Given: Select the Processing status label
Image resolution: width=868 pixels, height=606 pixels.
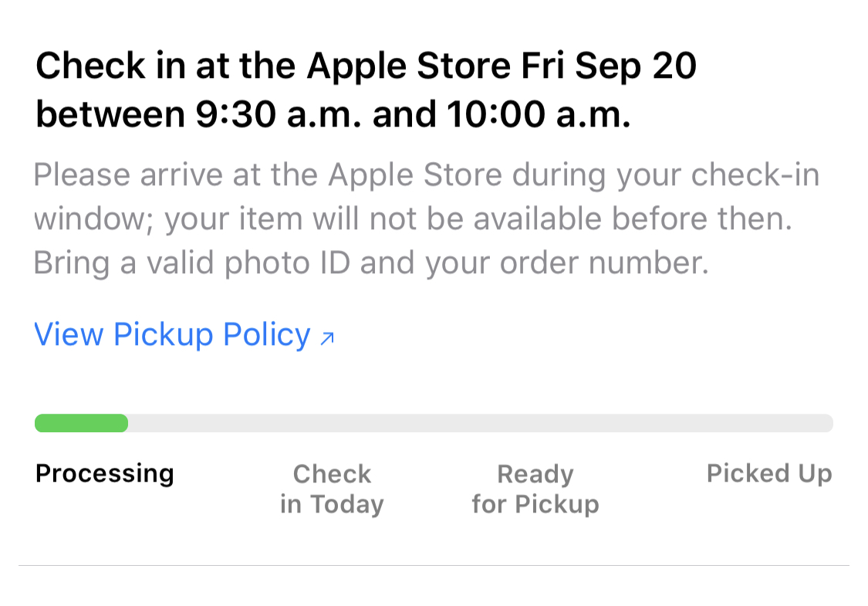Looking at the screenshot, I should (105, 473).
